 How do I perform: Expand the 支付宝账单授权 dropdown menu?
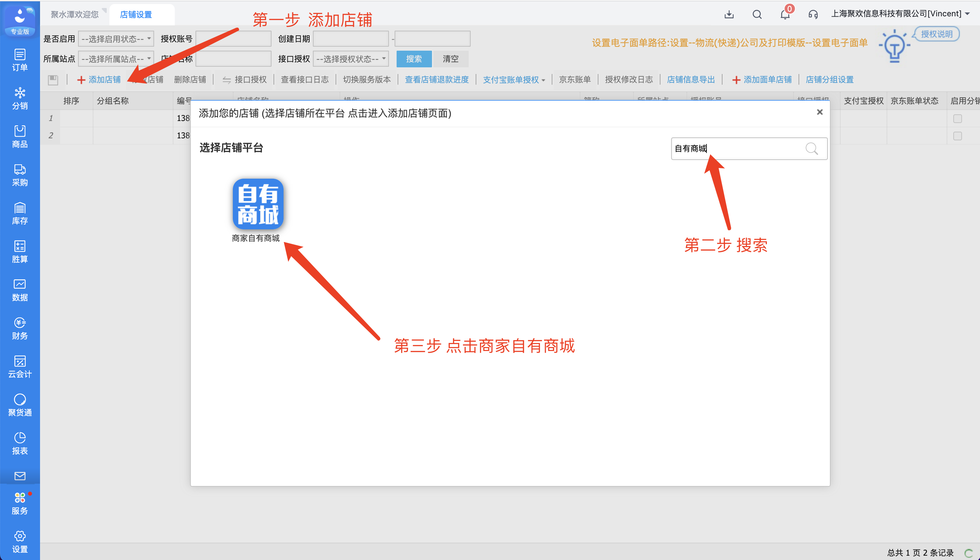pos(514,80)
